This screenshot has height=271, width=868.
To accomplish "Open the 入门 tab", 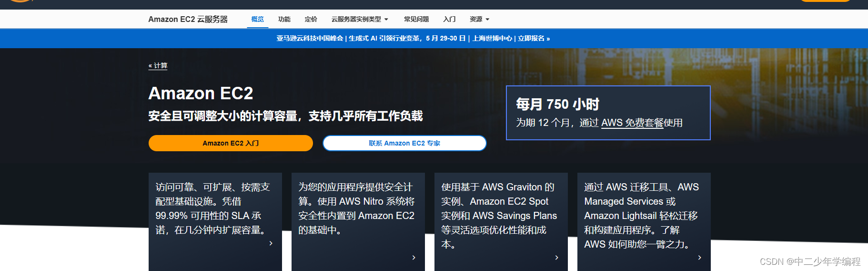I will pyautogui.click(x=449, y=19).
